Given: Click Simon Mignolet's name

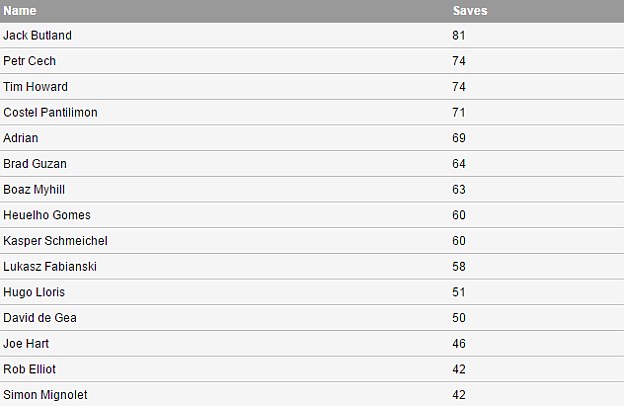Looking at the screenshot, I should 45,395.
